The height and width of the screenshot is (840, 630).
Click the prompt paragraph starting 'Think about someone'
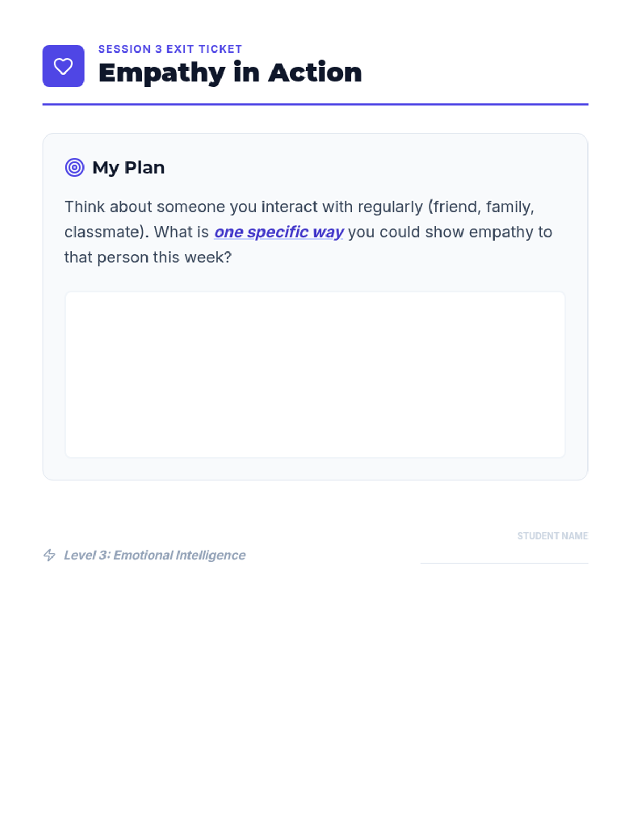308,232
